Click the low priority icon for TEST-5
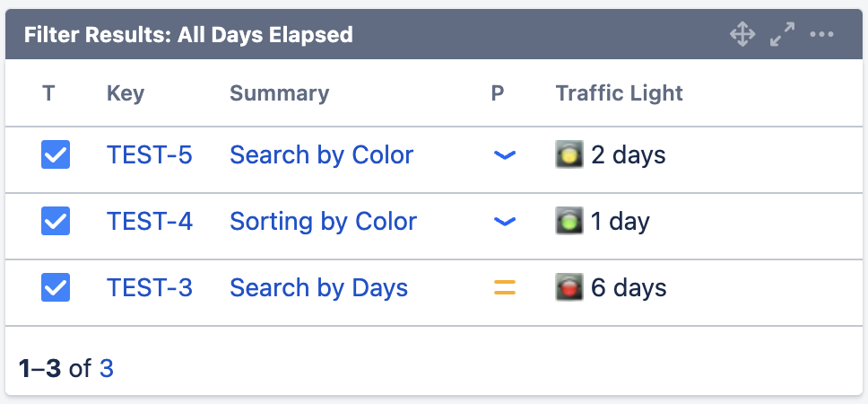 (505, 155)
